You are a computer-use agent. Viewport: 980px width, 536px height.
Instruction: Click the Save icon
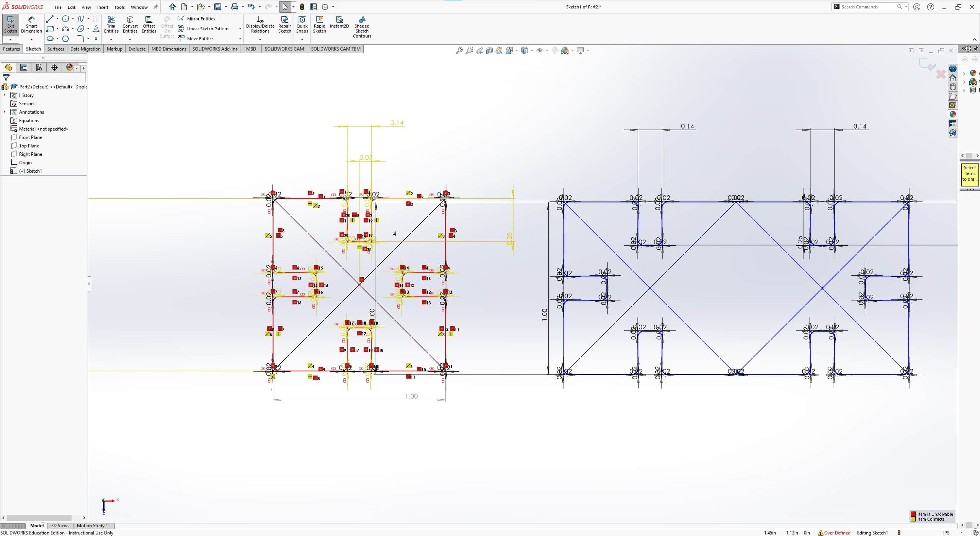click(217, 7)
